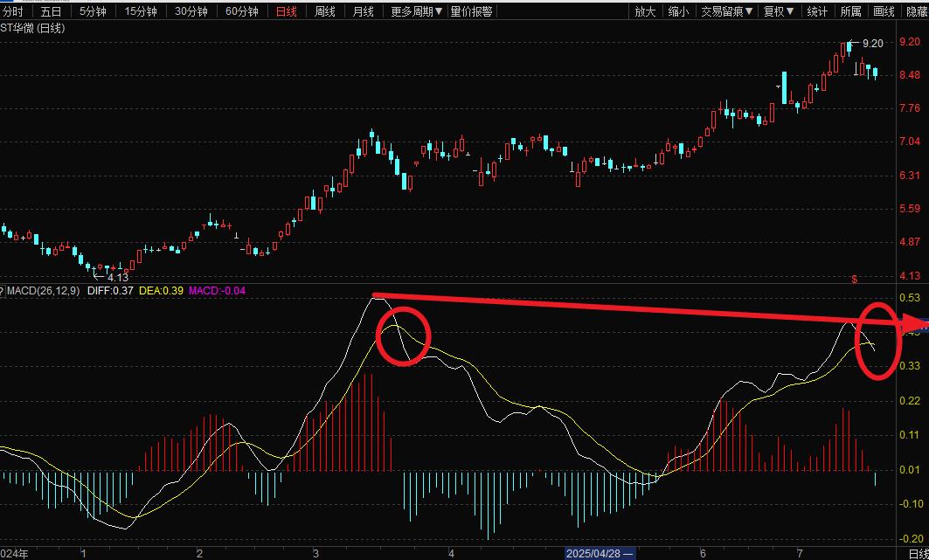Click the 6.31 price axis label
The height and width of the screenshot is (560, 929).
click(910, 176)
